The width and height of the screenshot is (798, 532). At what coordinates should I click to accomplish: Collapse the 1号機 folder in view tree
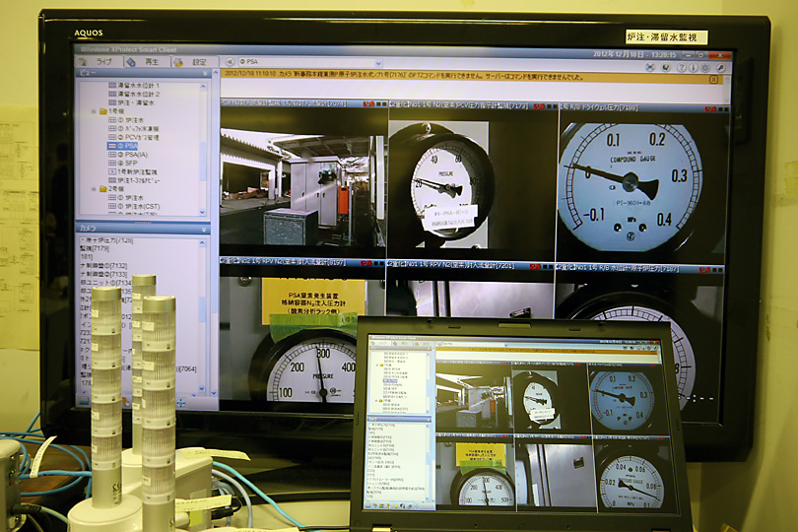(x=93, y=112)
